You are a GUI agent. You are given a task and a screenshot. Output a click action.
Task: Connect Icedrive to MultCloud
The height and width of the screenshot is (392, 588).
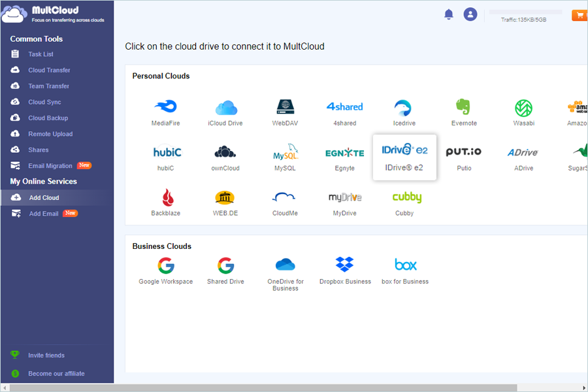404,112
